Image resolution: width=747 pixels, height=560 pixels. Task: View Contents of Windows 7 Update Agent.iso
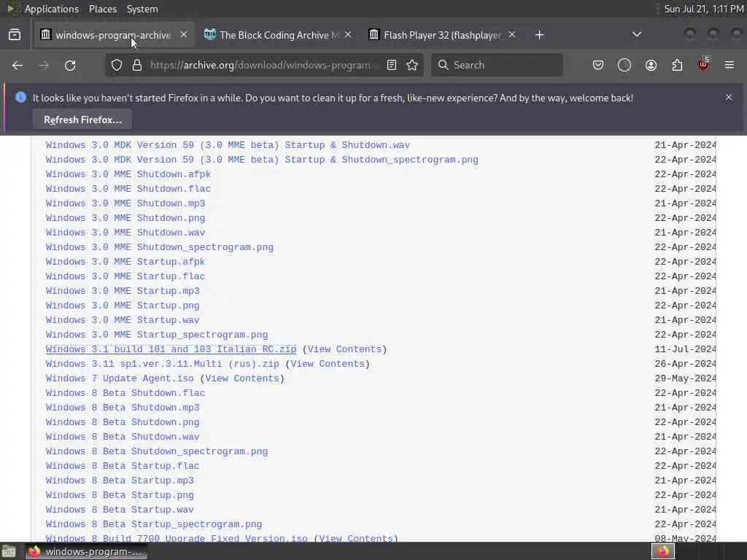242,378
